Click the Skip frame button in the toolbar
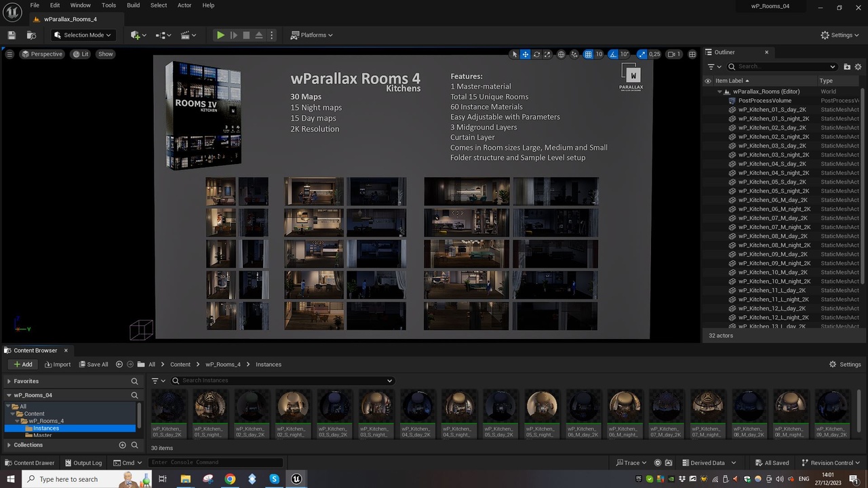The image size is (868, 488). (x=233, y=35)
